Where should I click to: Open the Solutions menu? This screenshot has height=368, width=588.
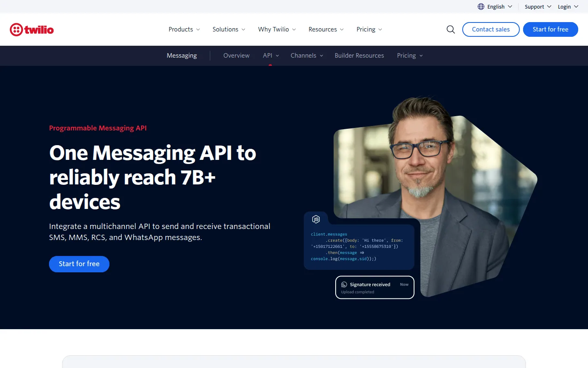[x=229, y=29]
